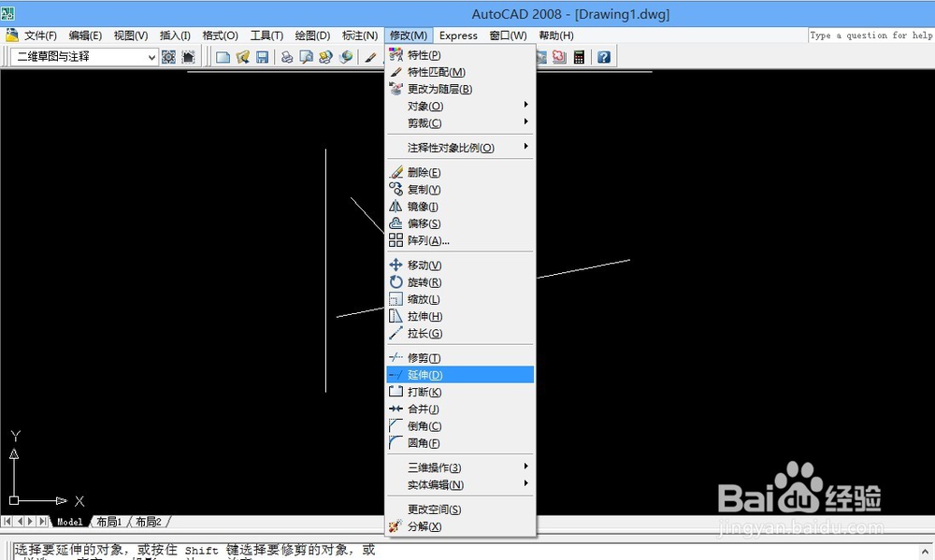The image size is (935, 560).
Task: Open the 格式(O) menu
Action: (x=220, y=36)
